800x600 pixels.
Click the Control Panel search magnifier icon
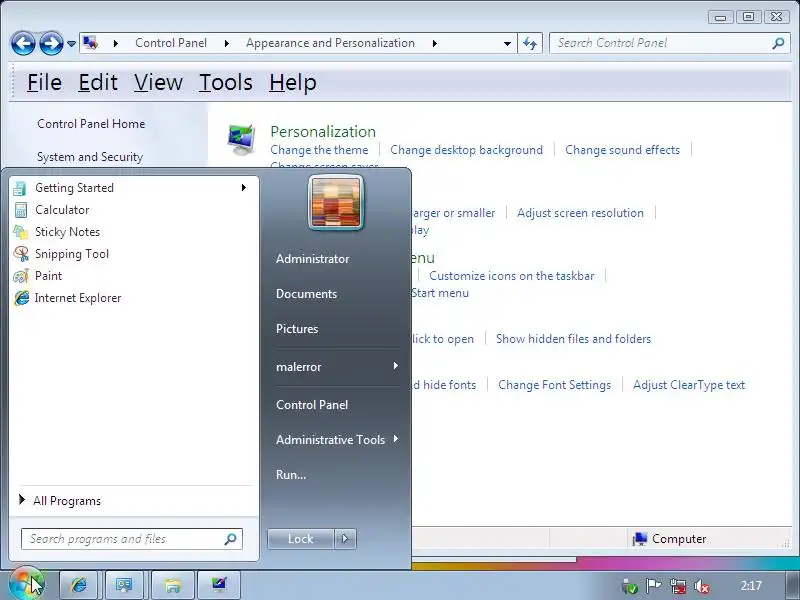(x=778, y=43)
